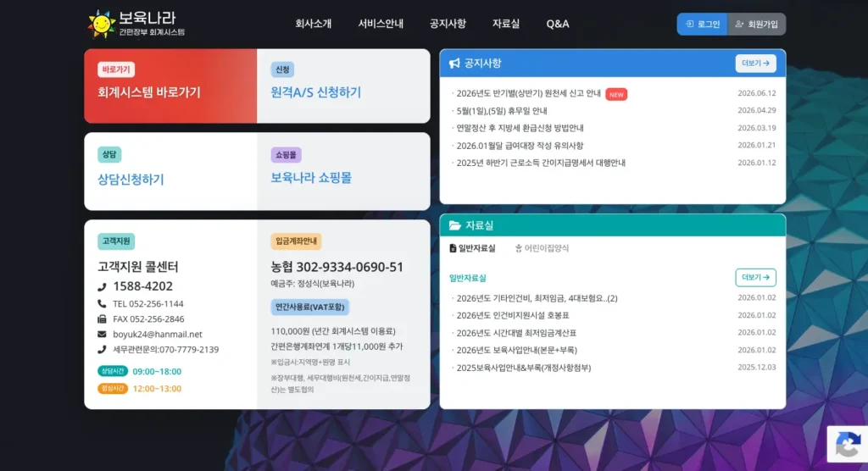Screen dimensions: 868x471
Task: Click the phone icon next to 1588-4202
Action: click(102, 286)
